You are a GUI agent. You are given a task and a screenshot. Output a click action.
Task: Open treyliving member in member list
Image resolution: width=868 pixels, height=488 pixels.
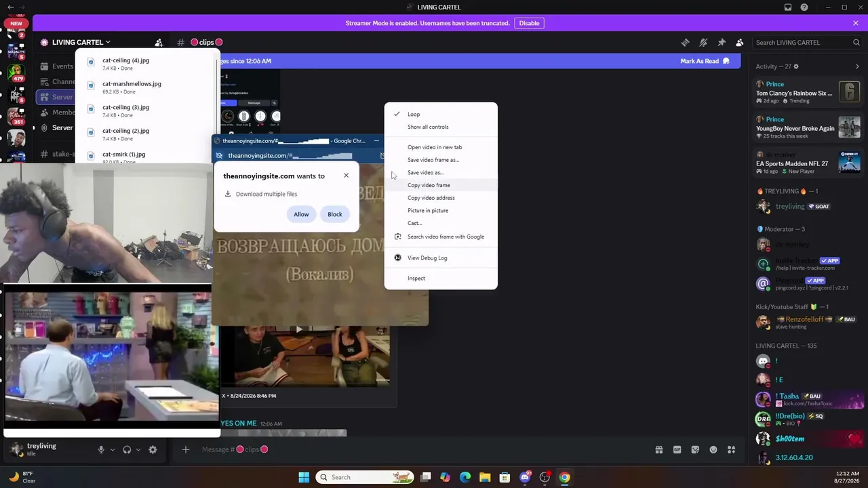pos(808,206)
